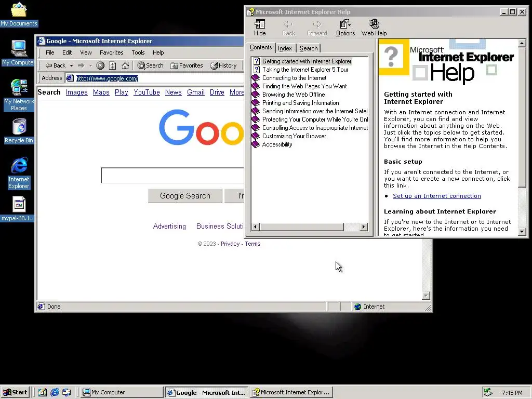This screenshot has height=399, width=532.
Task: Click the Privacy link in Google footer
Action: [x=230, y=244]
